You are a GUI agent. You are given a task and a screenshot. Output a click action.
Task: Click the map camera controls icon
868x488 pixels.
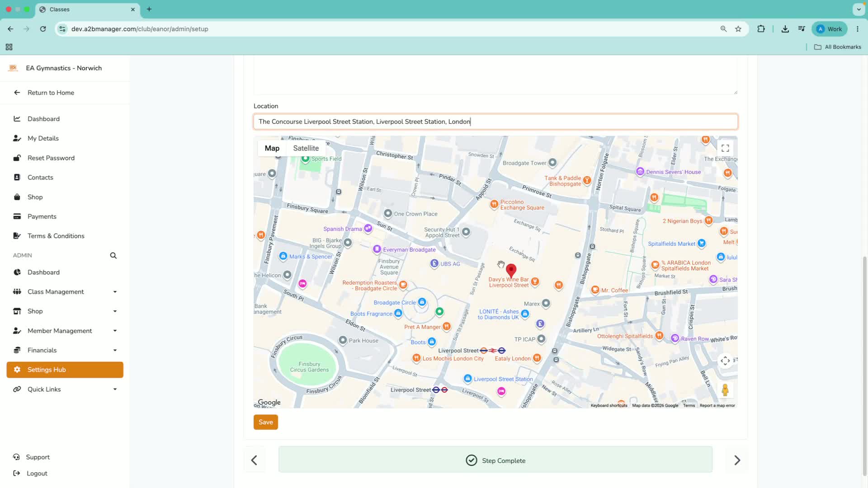[x=725, y=361]
